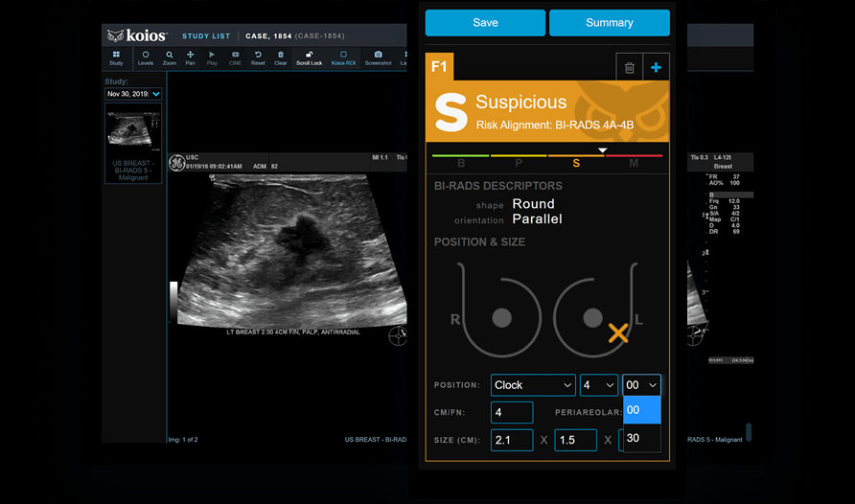The width and height of the screenshot is (855, 504).
Task: Add a new finding with plus icon
Action: 656,68
